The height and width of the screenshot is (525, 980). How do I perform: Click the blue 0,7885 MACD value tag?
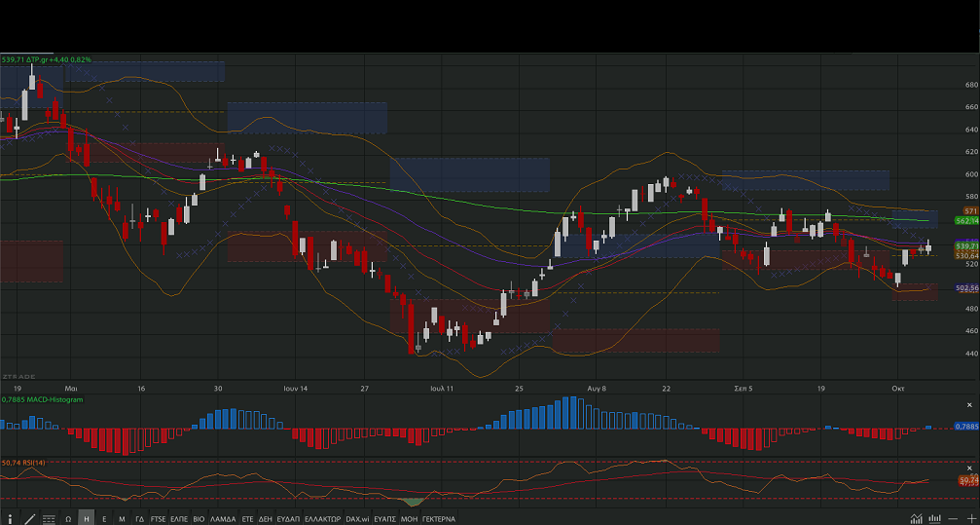click(x=967, y=426)
